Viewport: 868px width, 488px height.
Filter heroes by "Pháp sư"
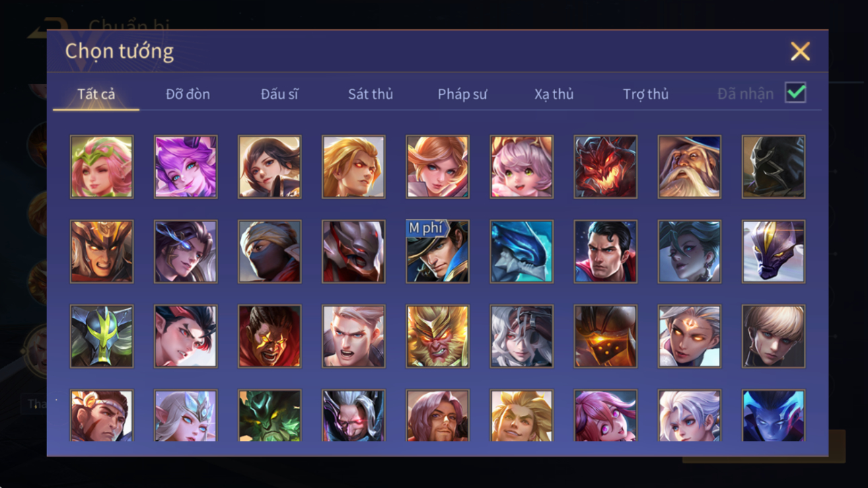(x=462, y=94)
